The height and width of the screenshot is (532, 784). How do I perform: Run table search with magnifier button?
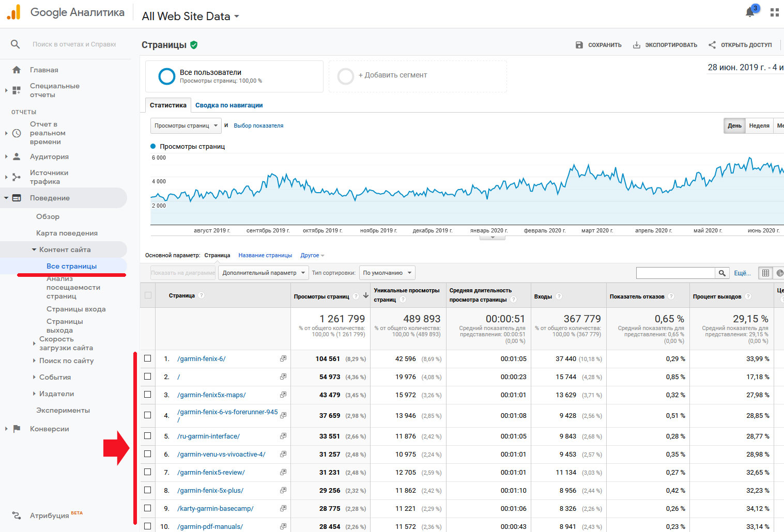coord(721,273)
